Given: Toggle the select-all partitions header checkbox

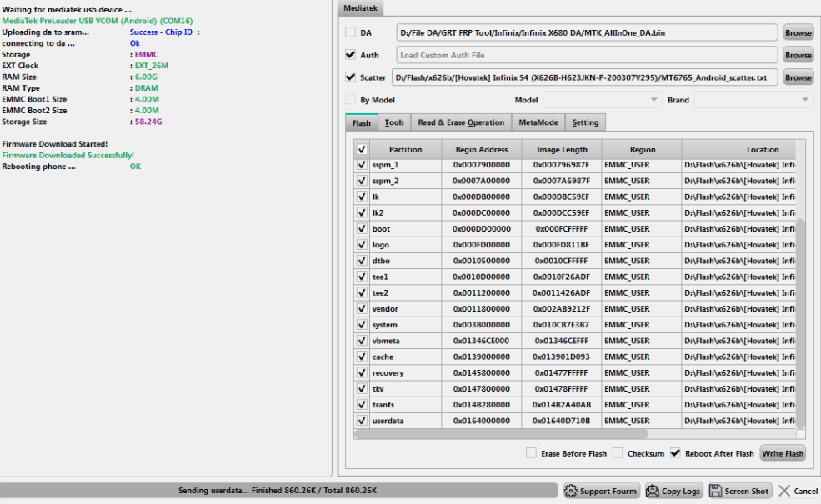Looking at the screenshot, I should (x=361, y=150).
